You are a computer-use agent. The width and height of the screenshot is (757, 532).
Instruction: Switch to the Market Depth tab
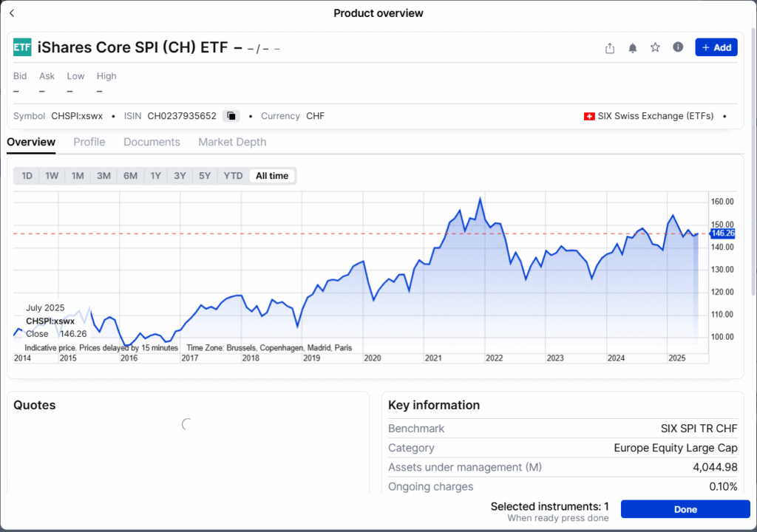click(232, 142)
